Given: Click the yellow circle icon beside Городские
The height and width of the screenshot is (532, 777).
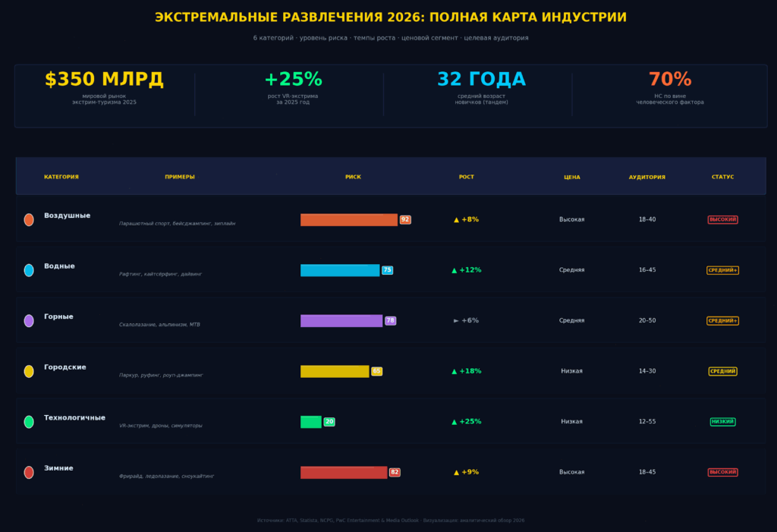Looking at the screenshot, I should coord(29,371).
